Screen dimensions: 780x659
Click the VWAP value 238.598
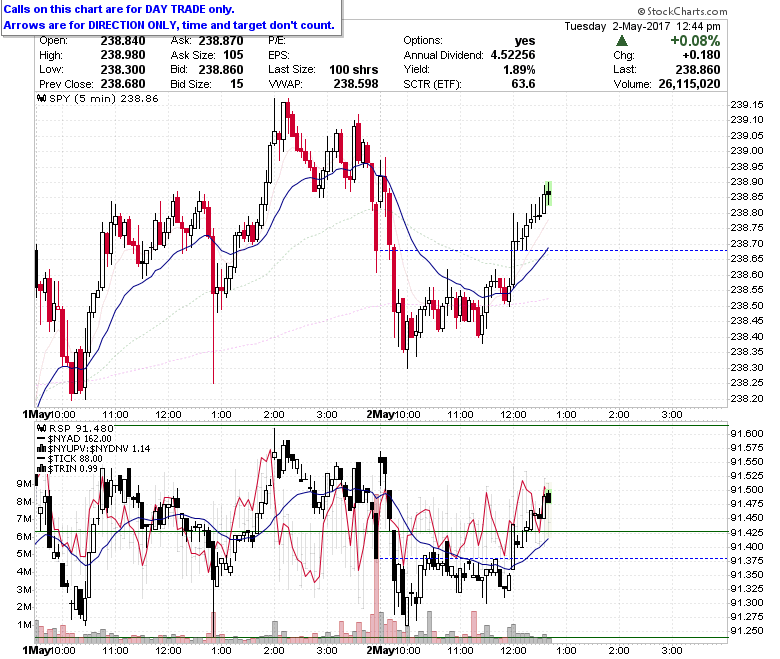coord(356,84)
